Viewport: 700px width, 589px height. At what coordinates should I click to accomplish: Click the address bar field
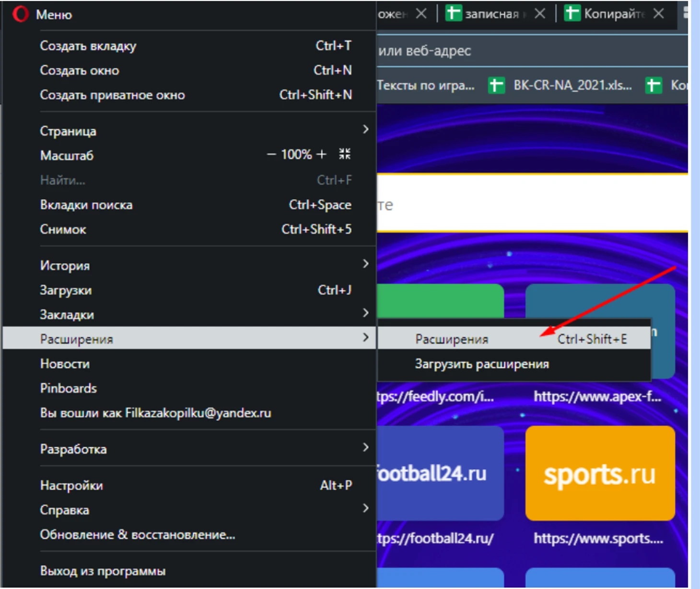527,51
